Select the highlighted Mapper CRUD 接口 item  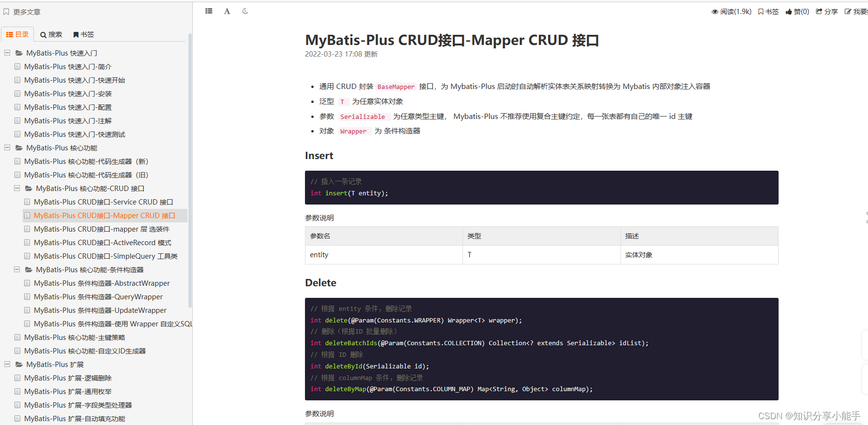(x=104, y=216)
